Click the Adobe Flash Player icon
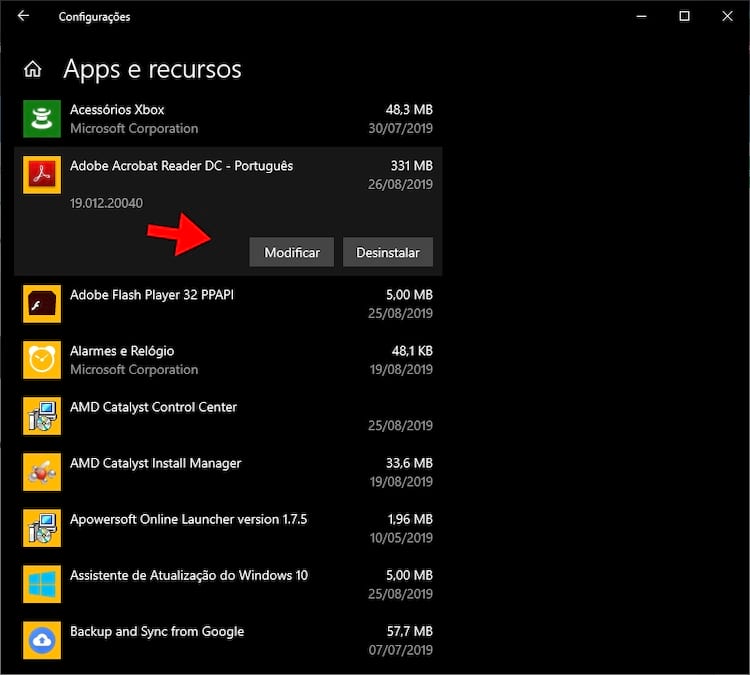 pyautogui.click(x=42, y=304)
